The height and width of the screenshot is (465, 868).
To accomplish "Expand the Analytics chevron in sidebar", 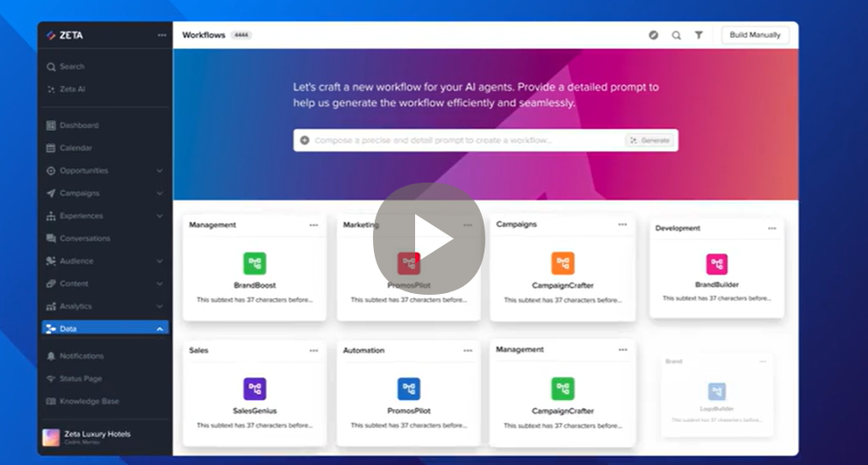I will click(159, 306).
